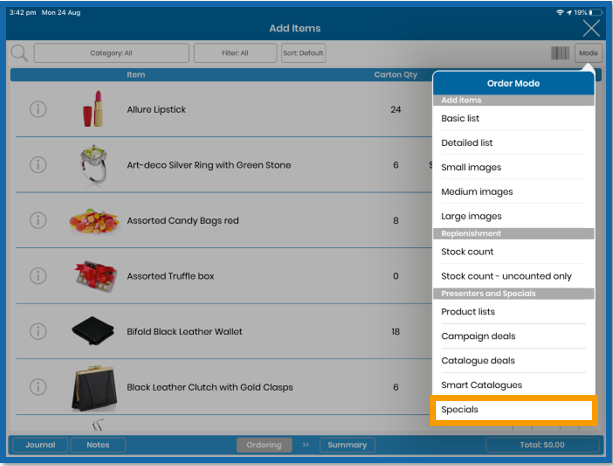Open info for Art-deco Silver Ring
This screenshot has width=613, height=466.
38,165
